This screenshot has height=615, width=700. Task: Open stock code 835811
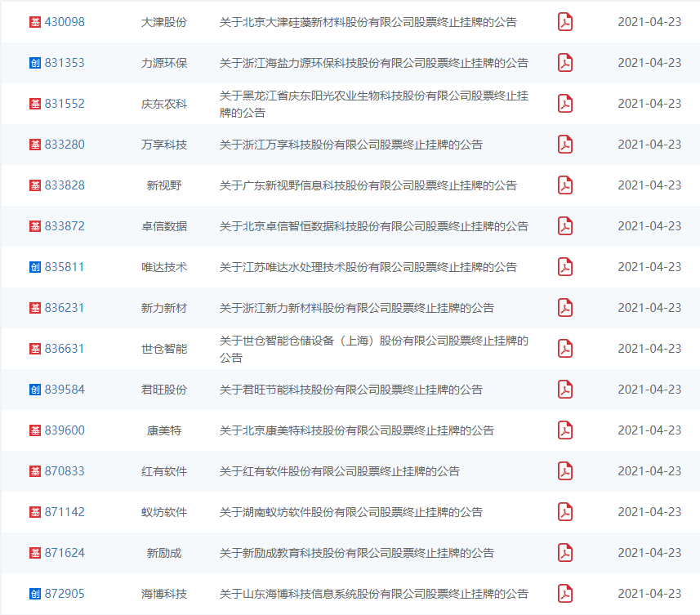[65, 267]
